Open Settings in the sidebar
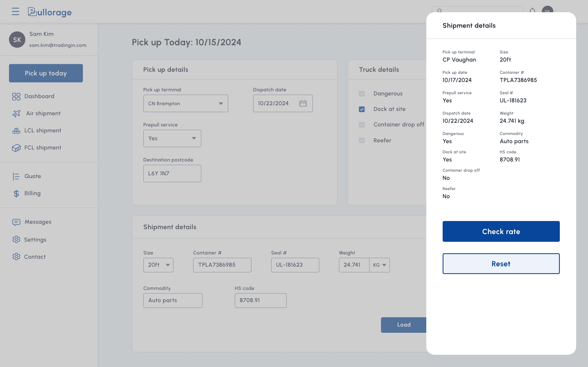 pos(35,240)
